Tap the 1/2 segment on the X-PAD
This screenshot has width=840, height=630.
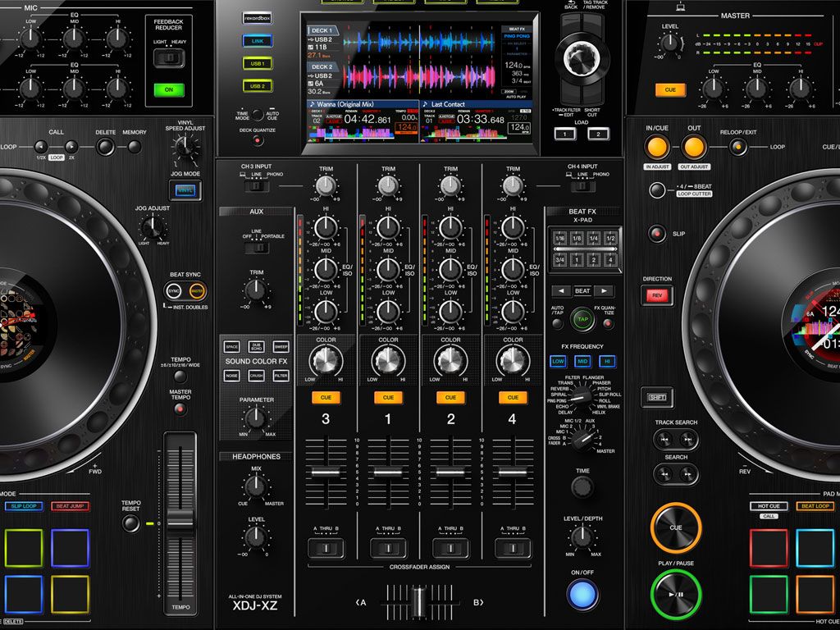610,239
